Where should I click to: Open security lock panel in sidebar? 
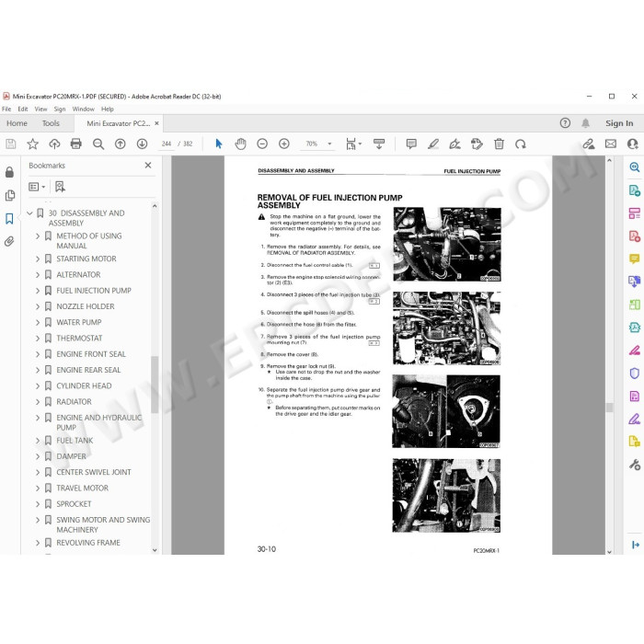pos(9,172)
